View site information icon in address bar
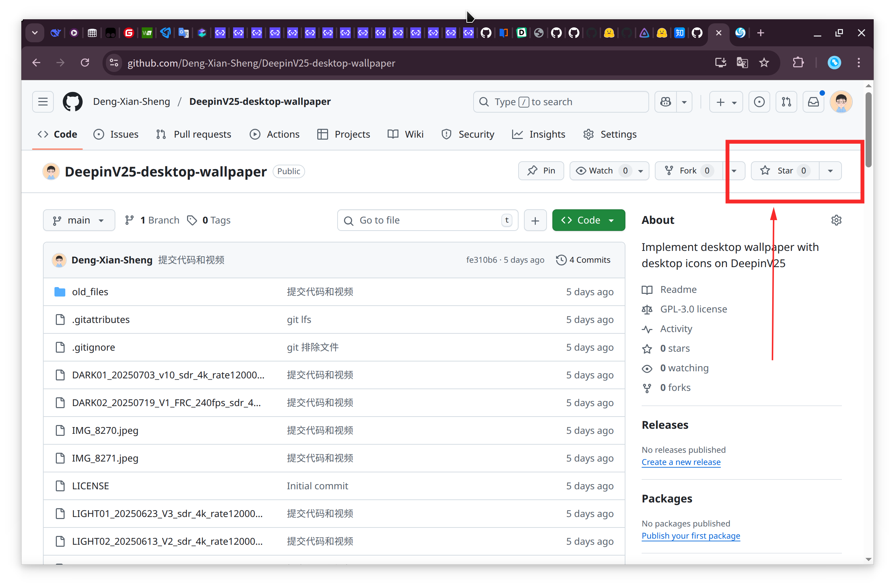Viewport: 895px width, 588px height. (x=114, y=63)
